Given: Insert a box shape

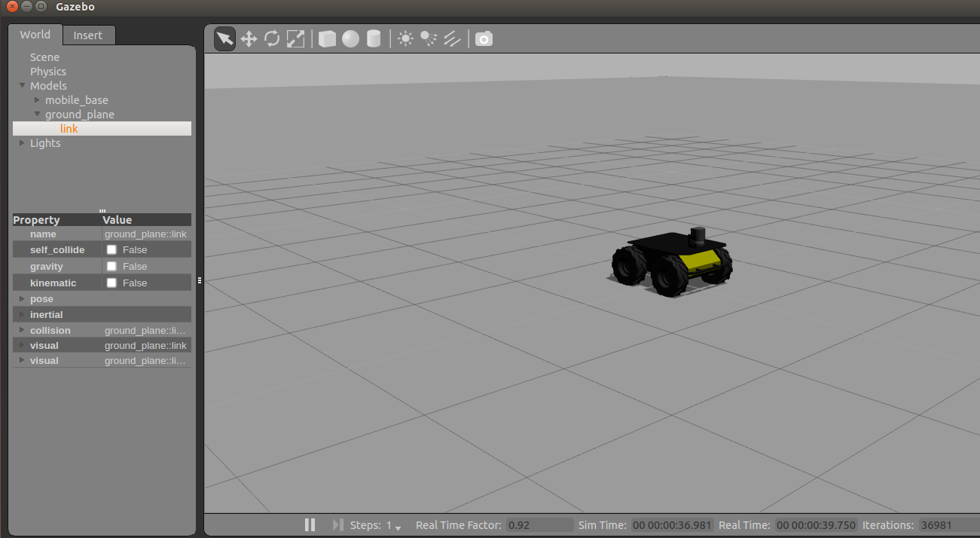Looking at the screenshot, I should [327, 38].
